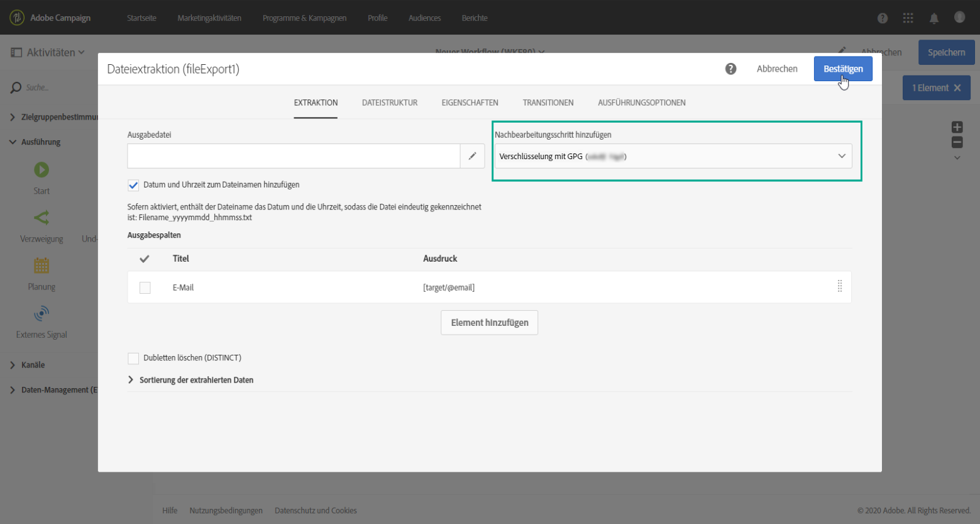Screen dimensions: 980x524
Task: Open the Aktivitäten dropdown
Action: click(x=55, y=53)
